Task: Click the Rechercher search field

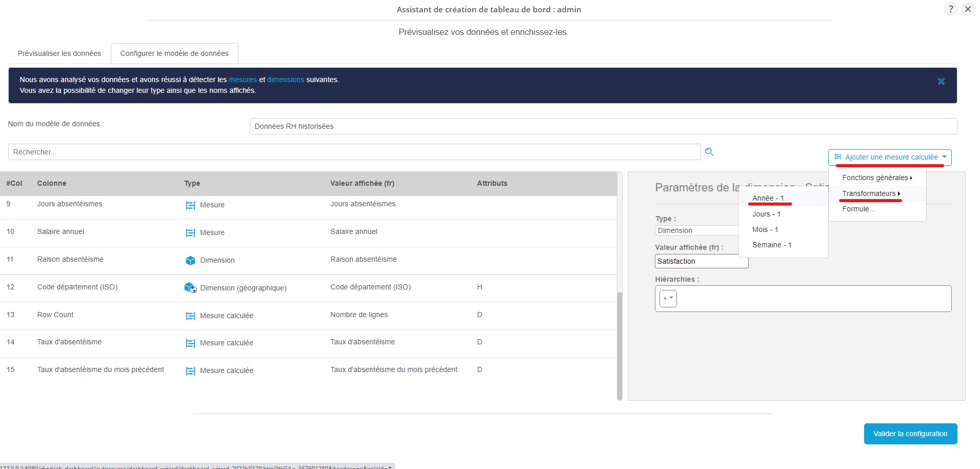Action: (x=354, y=152)
